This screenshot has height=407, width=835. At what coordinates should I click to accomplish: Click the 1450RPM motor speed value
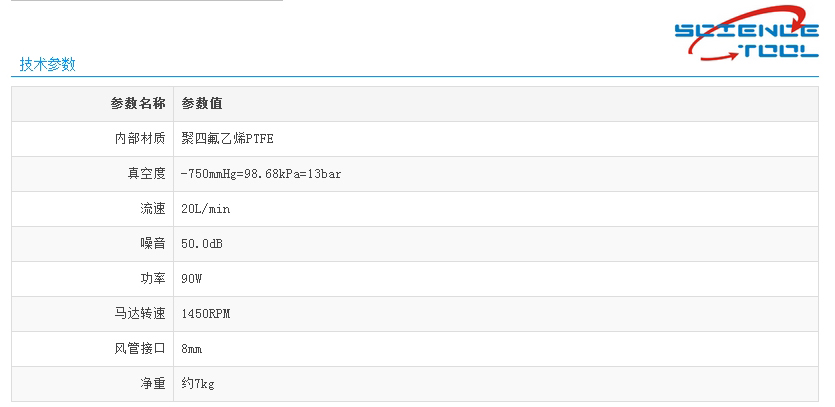point(206,314)
